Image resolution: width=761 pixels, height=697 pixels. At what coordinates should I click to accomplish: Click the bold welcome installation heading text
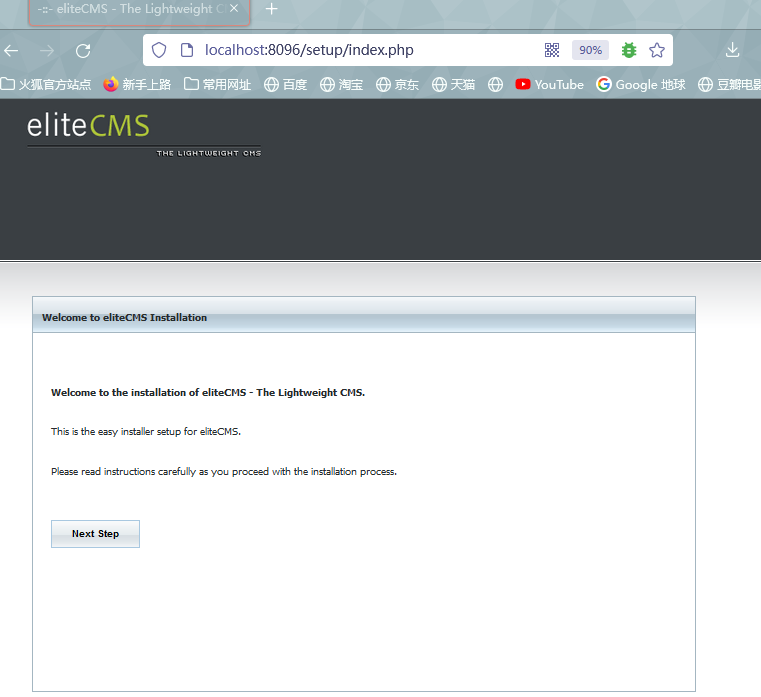pyautogui.click(x=208, y=393)
